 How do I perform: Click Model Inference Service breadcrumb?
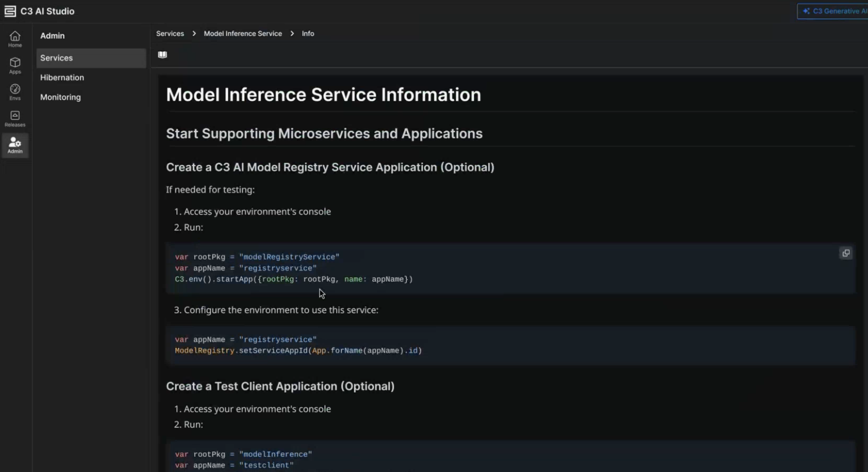tap(243, 33)
